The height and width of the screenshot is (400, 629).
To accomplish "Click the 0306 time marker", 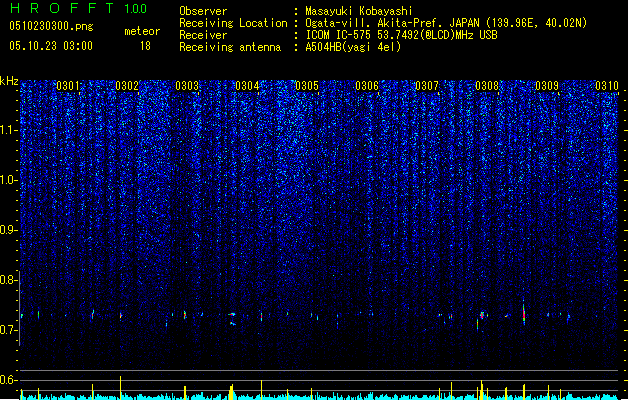I will click(367, 86).
